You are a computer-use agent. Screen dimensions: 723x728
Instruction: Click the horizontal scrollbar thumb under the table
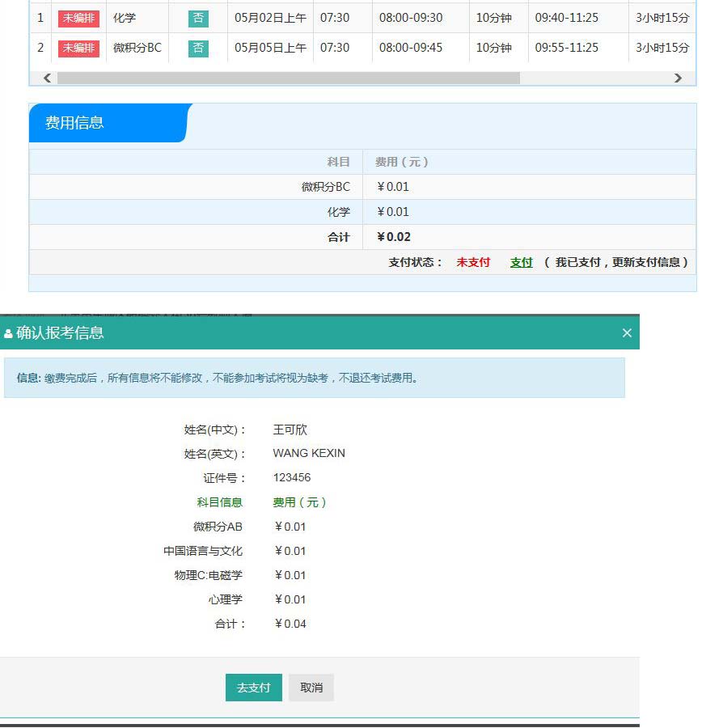288,78
